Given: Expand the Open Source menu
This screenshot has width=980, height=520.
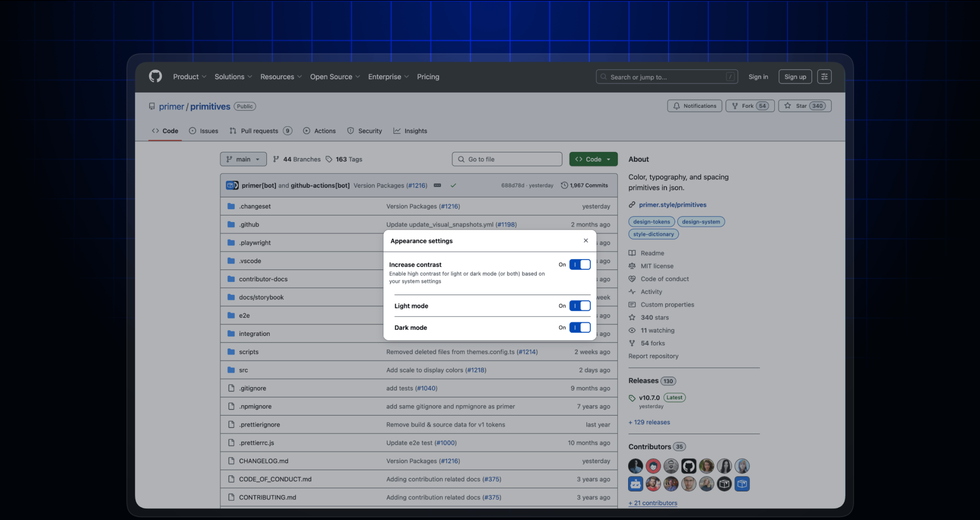Looking at the screenshot, I should tap(335, 77).
